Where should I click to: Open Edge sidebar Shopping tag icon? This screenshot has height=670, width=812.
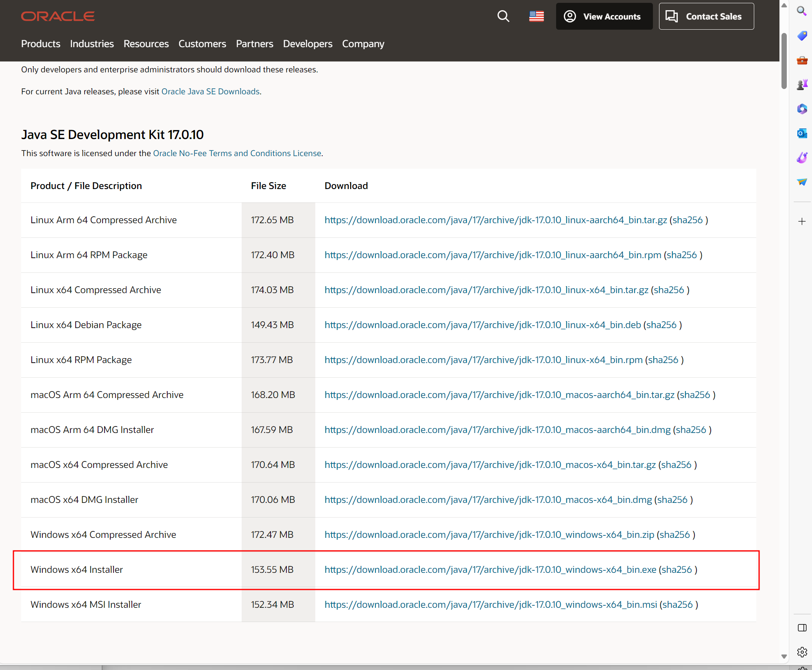[801, 36]
